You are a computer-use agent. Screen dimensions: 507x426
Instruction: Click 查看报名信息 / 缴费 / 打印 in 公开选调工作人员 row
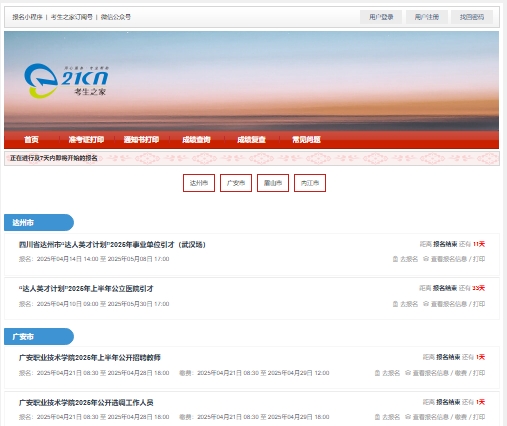pyautogui.click(x=445, y=417)
